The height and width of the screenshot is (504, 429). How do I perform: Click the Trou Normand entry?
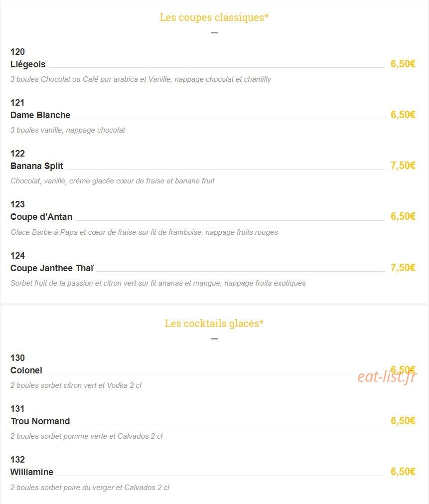point(40,421)
